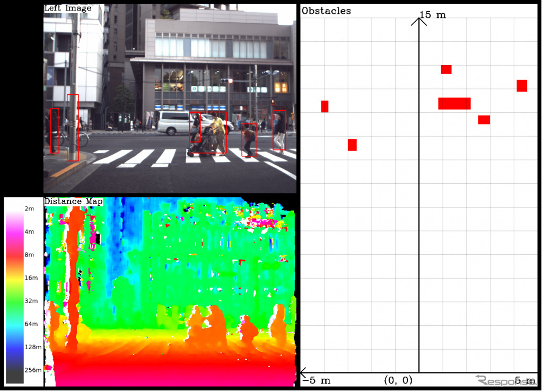
Task: Click the "4m" legend label
Action: coord(30,232)
